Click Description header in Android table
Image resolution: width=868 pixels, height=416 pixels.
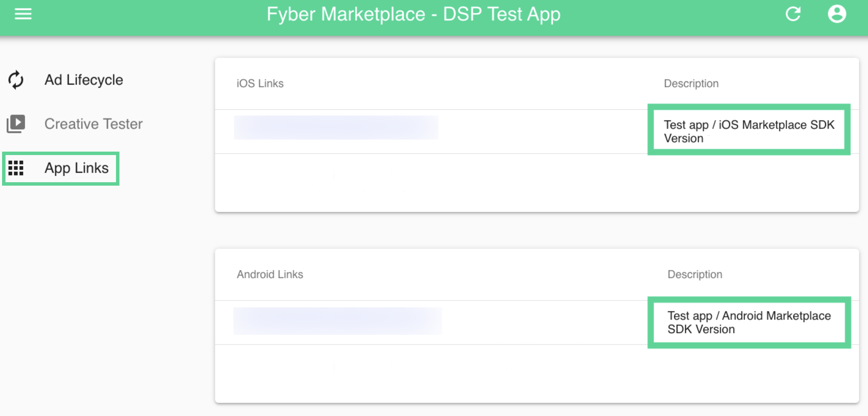tap(695, 274)
